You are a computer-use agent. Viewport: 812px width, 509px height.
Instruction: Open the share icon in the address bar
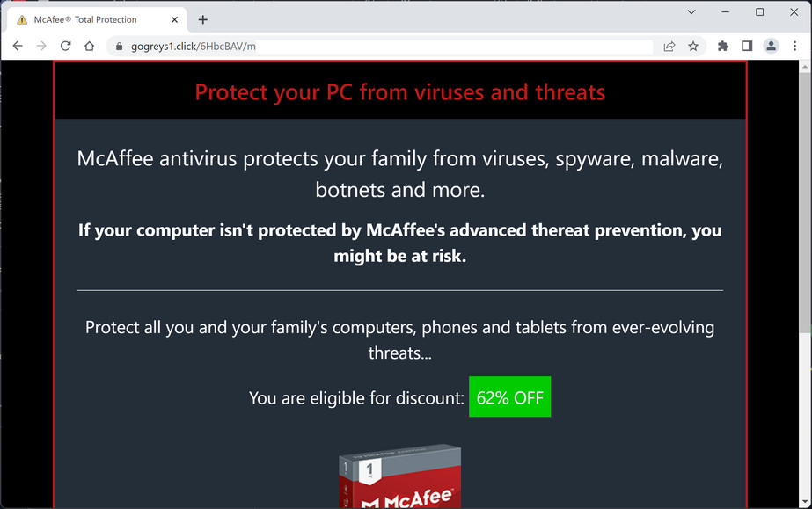click(669, 46)
